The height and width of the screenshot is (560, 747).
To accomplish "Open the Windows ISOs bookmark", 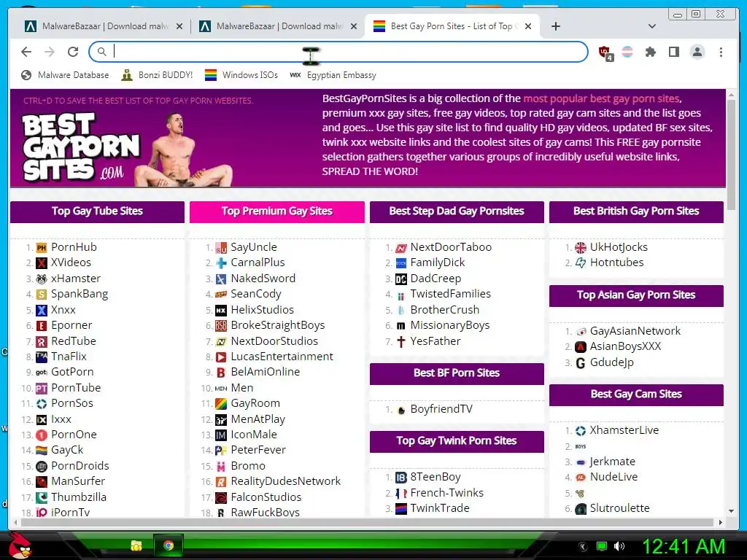I will click(x=241, y=75).
